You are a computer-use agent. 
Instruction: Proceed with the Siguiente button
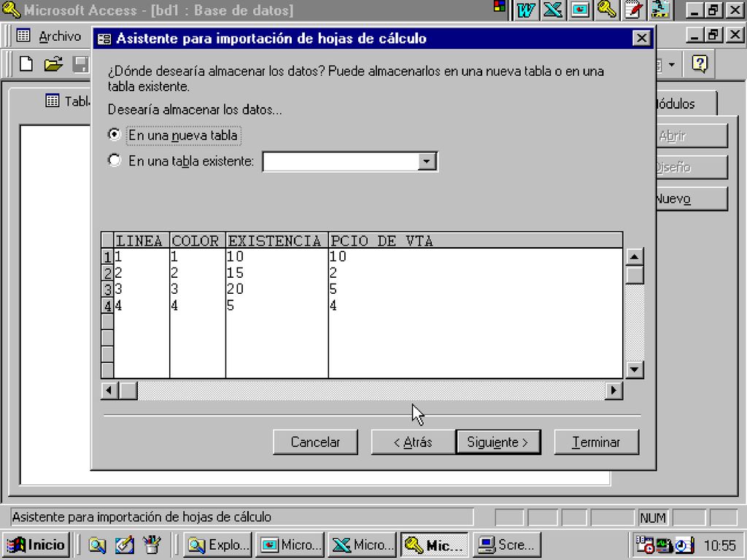click(498, 443)
